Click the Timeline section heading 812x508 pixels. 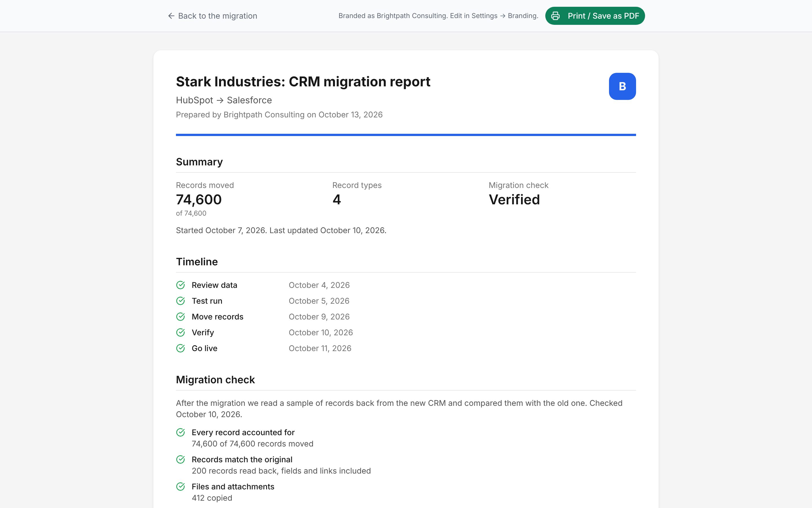197,262
